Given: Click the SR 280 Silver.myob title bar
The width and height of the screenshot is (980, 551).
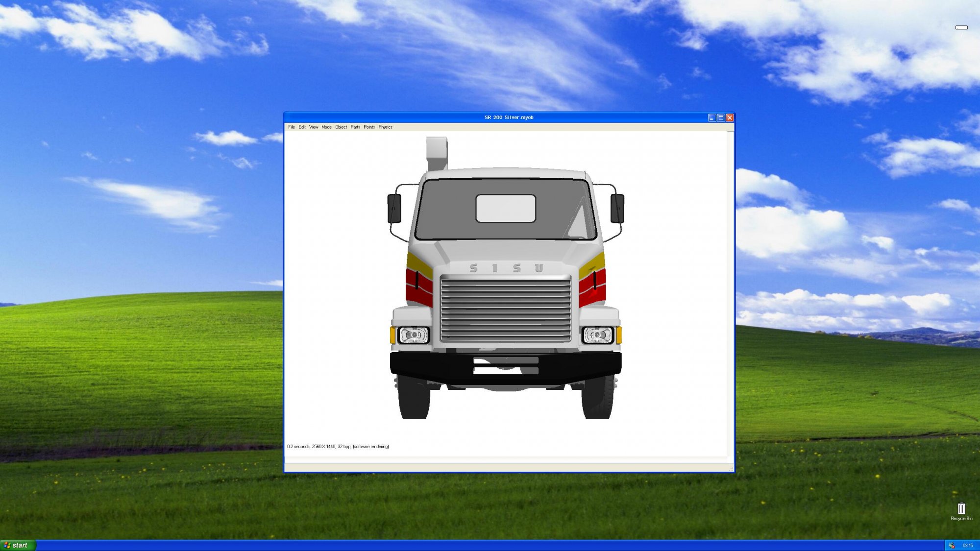Looking at the screenshot, I should pyautogui.click(x=509, y=118).
